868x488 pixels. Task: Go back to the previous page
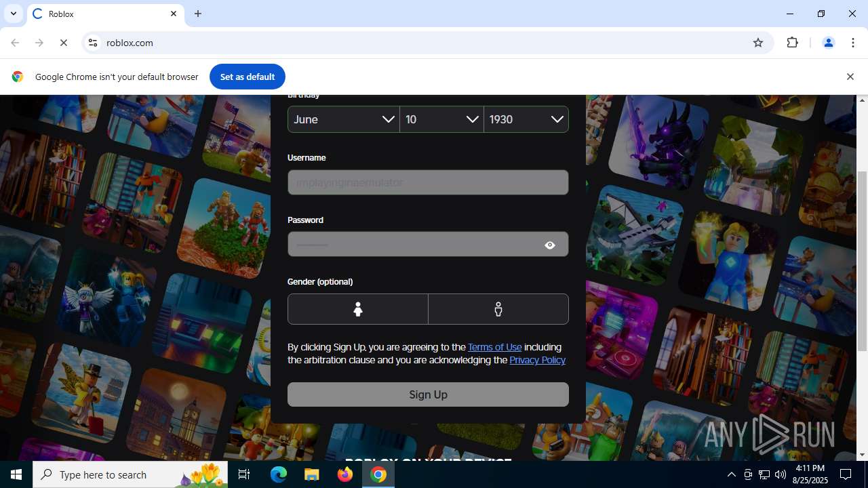(15, 43)
